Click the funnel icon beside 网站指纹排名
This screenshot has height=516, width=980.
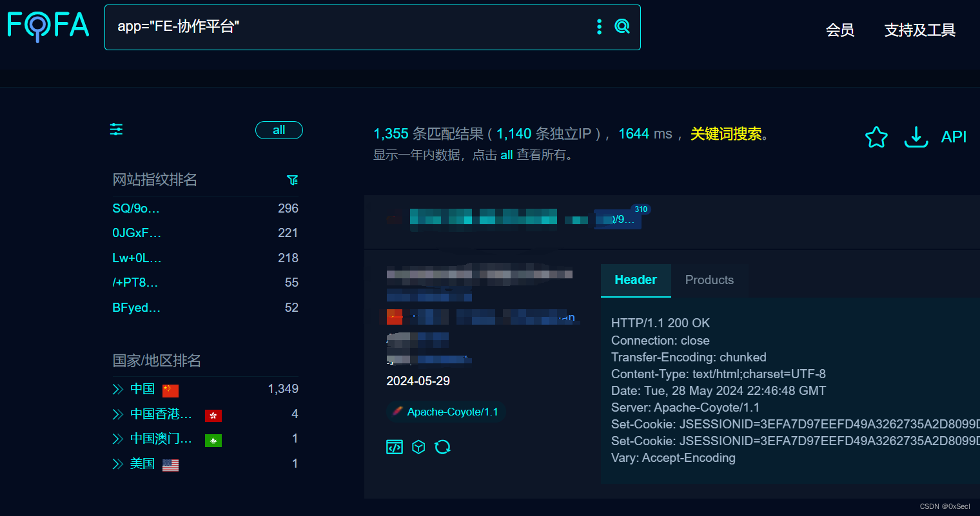click(293, 180)
